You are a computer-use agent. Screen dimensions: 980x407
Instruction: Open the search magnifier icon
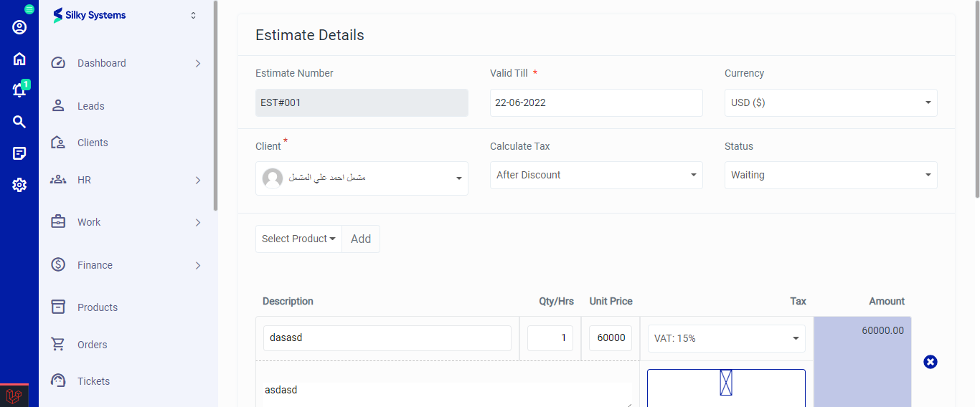point(19,122)
